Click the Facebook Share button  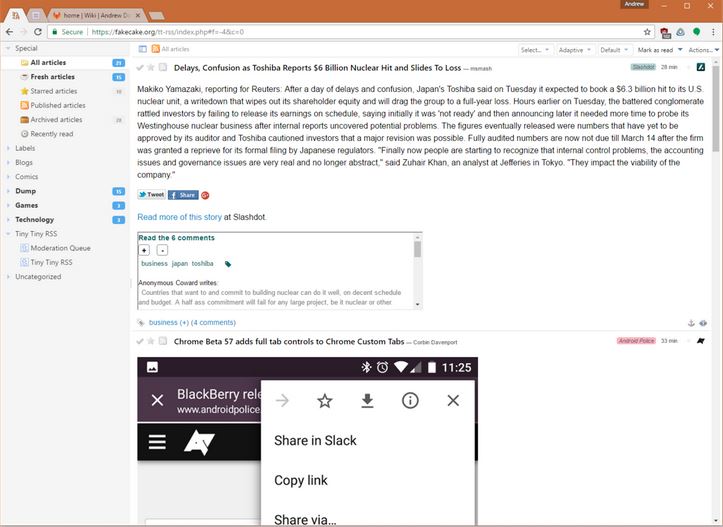pyautogui.click(x=183, y=195)
